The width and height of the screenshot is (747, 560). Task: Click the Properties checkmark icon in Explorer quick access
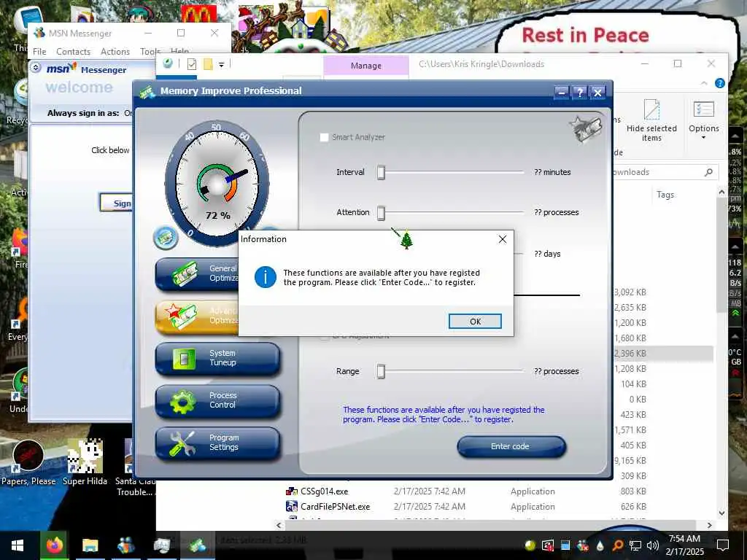coord(192,64)
